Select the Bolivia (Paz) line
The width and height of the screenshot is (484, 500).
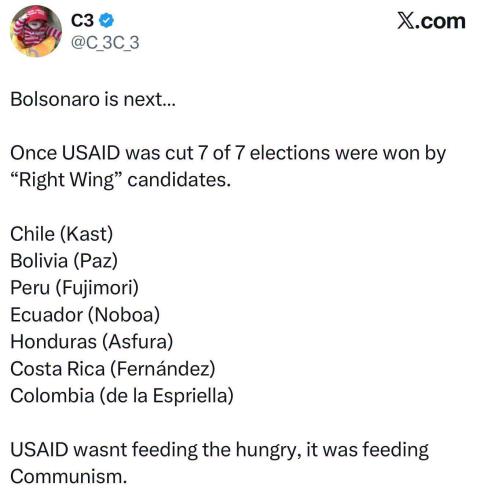click(x=64, y=261)
